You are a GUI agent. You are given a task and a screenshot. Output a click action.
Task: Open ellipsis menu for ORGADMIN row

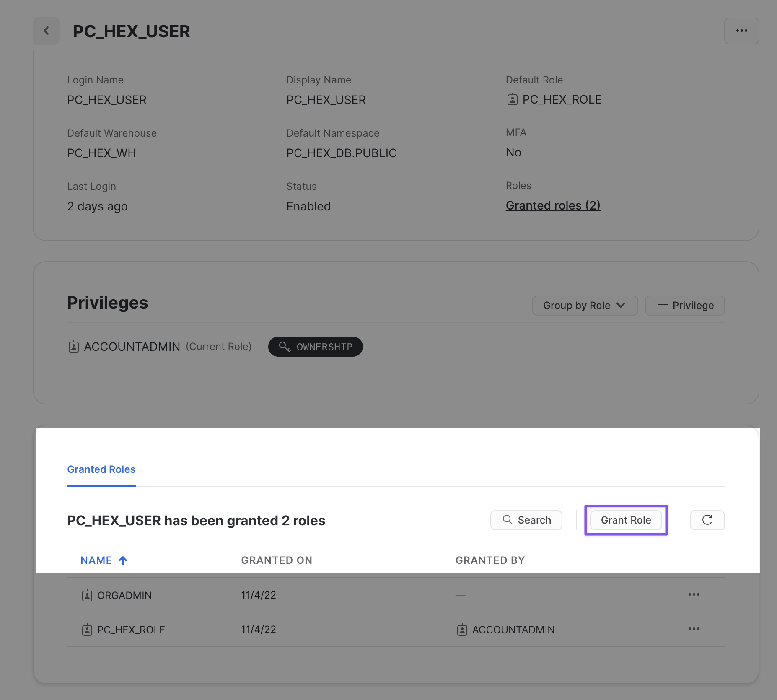(694, 595)
